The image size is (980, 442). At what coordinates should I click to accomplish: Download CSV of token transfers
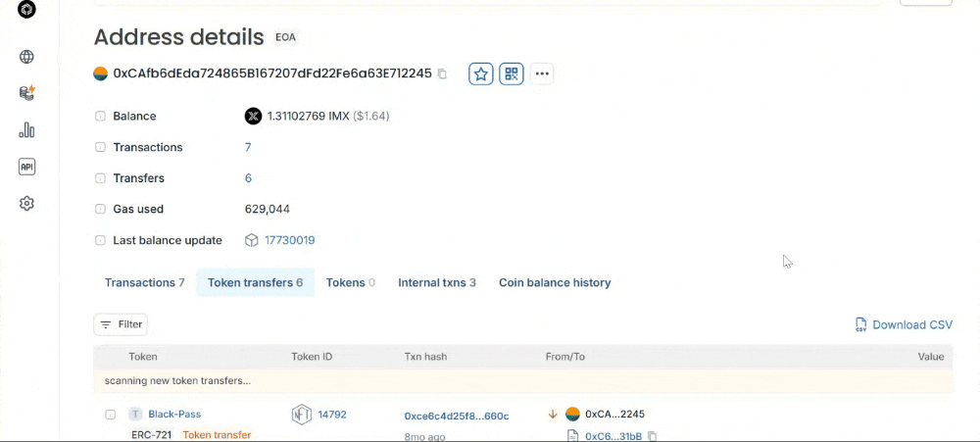904,324
